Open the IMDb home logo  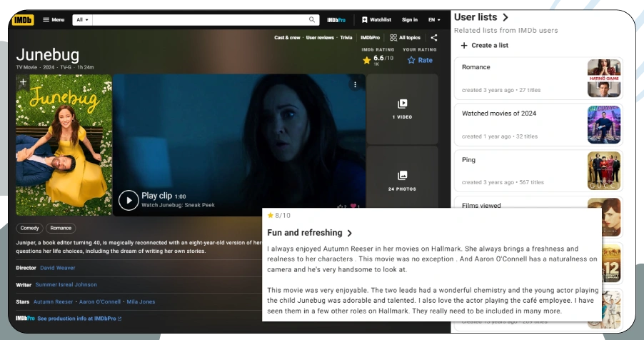point(23,20)
